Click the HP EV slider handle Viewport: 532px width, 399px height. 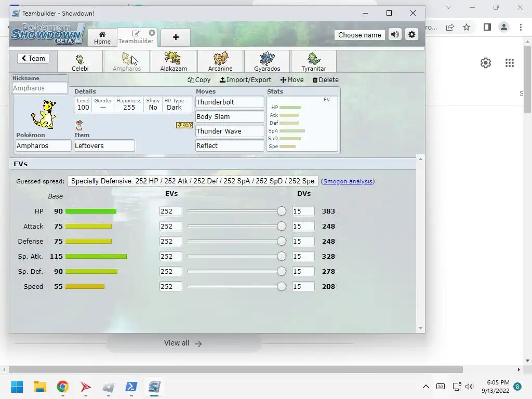coord(281,211)
